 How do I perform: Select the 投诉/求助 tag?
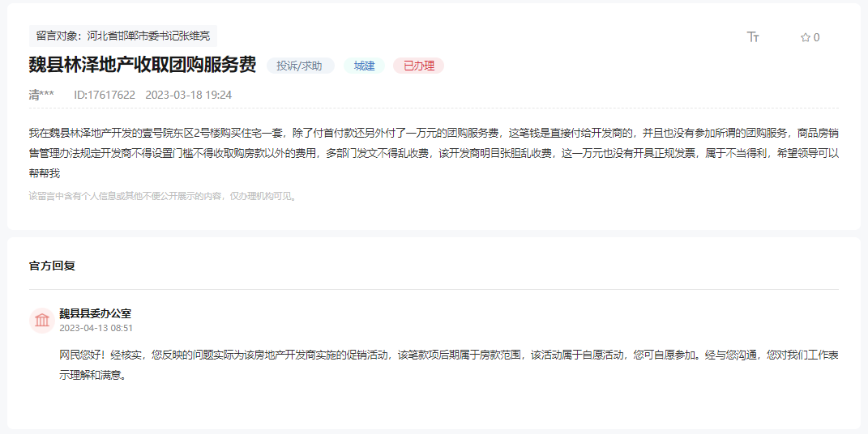pos(300,66)
